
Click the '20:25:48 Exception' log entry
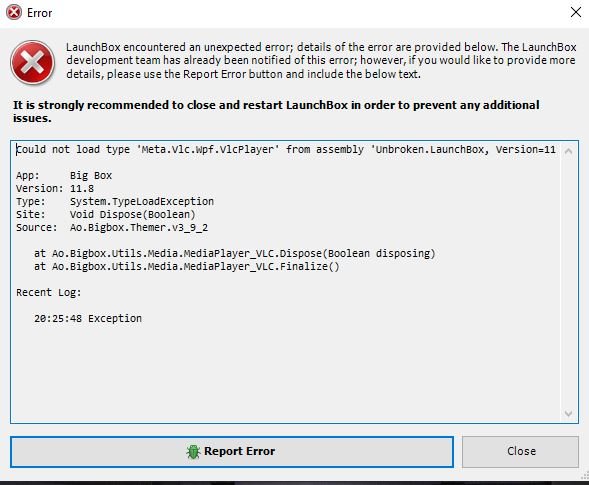[x=88, y=318]
